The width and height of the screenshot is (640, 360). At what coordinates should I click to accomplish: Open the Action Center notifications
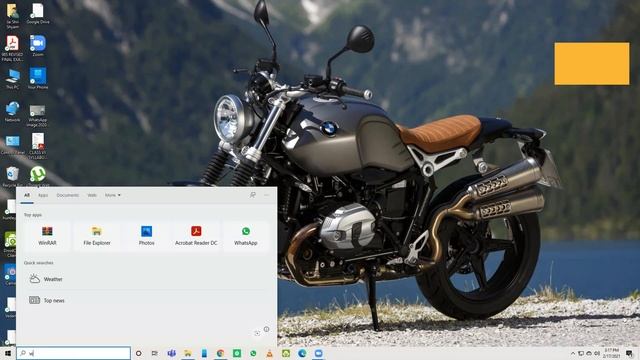point(629,353)
